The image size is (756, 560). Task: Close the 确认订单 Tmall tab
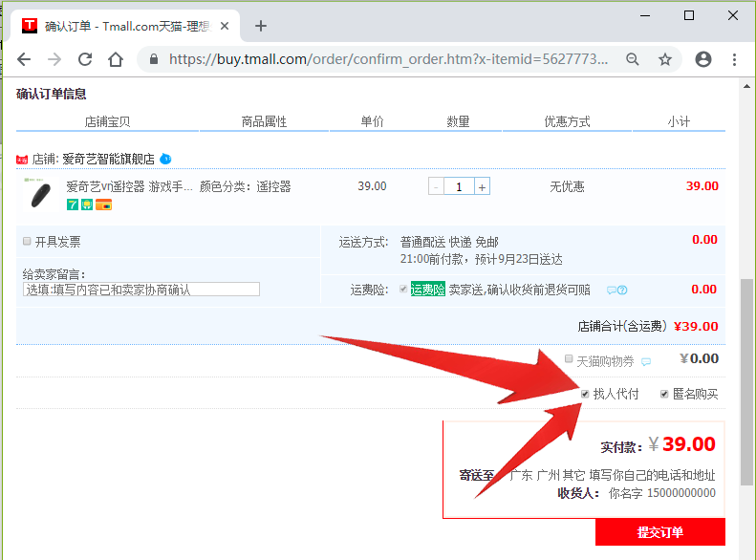[225, 26]
